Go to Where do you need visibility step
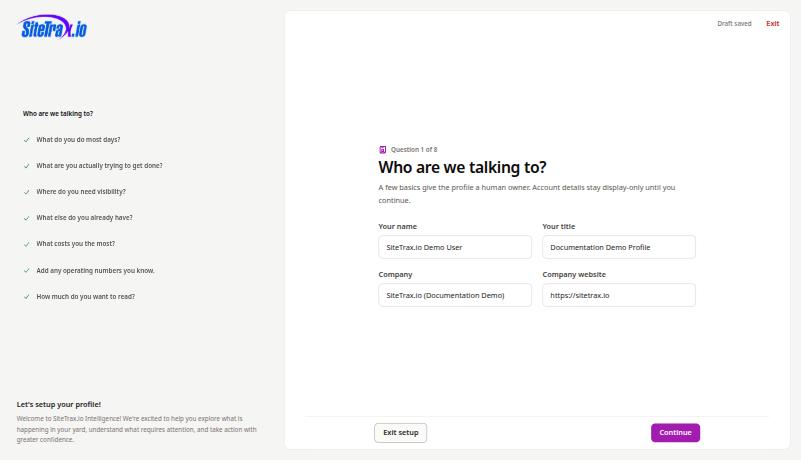Screen dimensions: 801x460 pyautogui.click(x=81, y=192)
